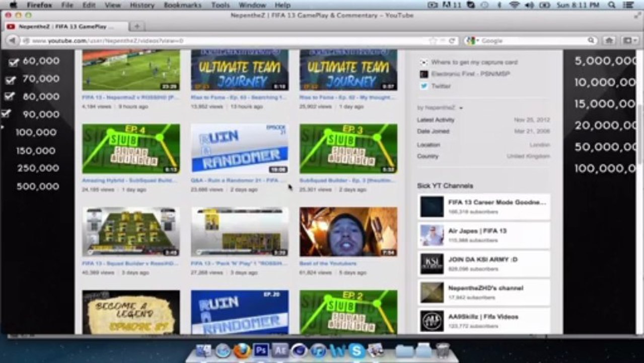Open the Become a Legend episode thumbnail

click(x=131, y=312)
